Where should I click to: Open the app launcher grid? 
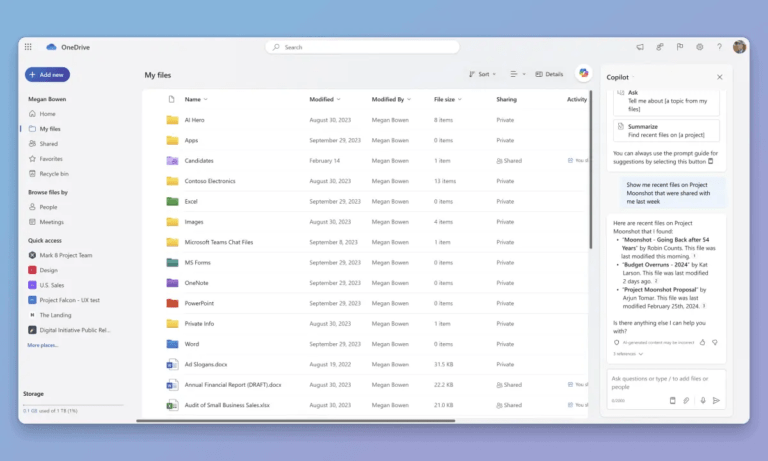(x=28, y=47)
